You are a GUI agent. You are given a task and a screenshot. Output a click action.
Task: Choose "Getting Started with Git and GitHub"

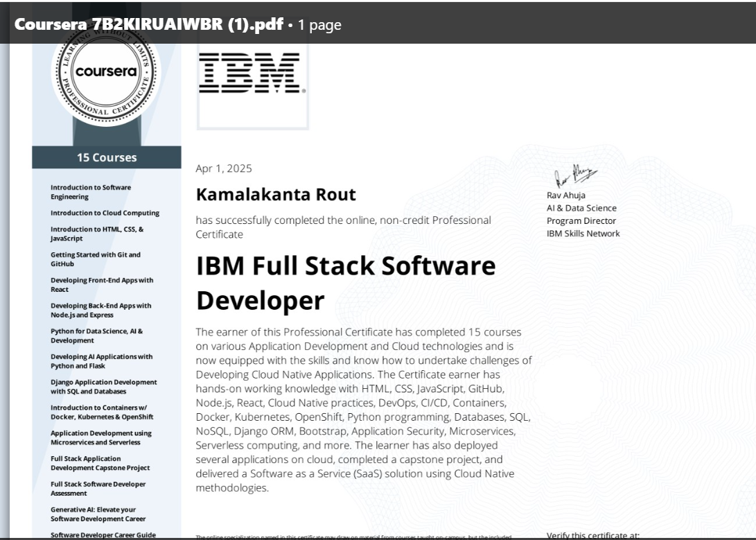95,259
